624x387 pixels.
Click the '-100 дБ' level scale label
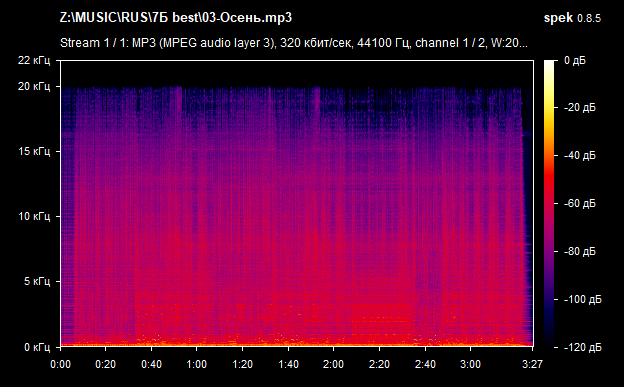tap(583, 299)
